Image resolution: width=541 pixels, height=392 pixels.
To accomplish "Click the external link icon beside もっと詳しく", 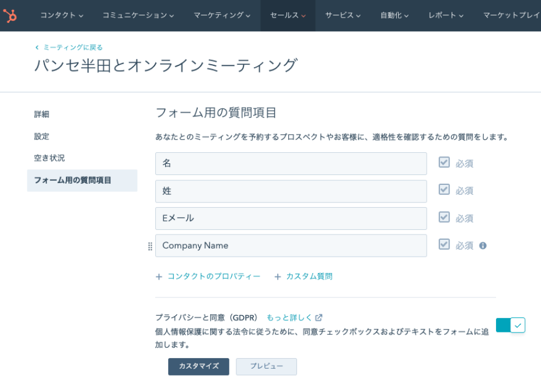I will 319,318.
